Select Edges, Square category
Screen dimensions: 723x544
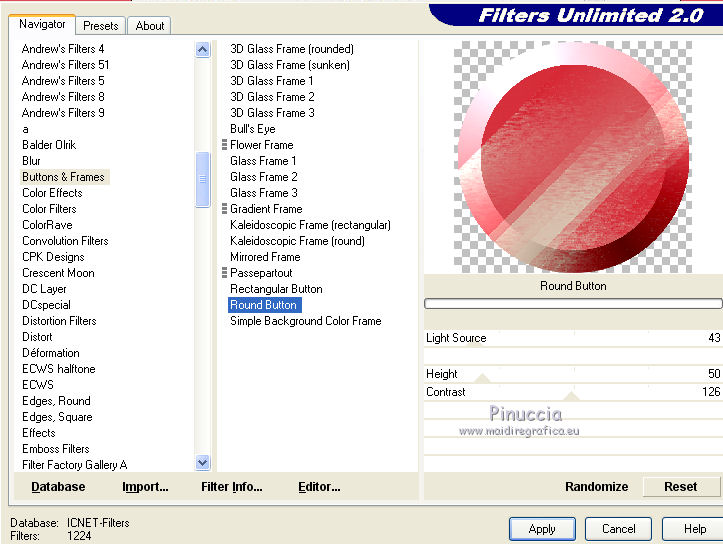[x=57, y=417]
